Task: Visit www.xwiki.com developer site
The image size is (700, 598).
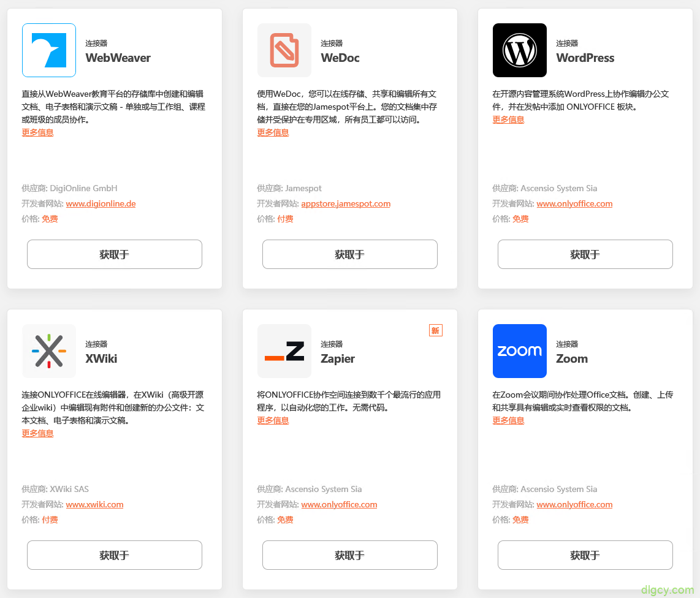Action: tap(94, 504)
